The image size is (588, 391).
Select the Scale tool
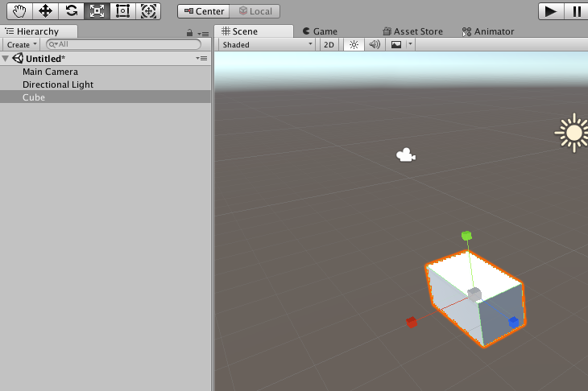click(x=97, y=11)
